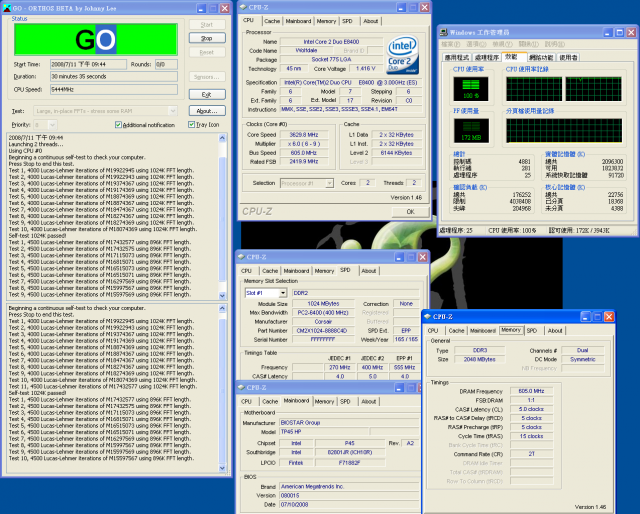Screen dimensions: 640x514
Task: Open the ORTHOS Test type dropdown
Action: [173, 111]
